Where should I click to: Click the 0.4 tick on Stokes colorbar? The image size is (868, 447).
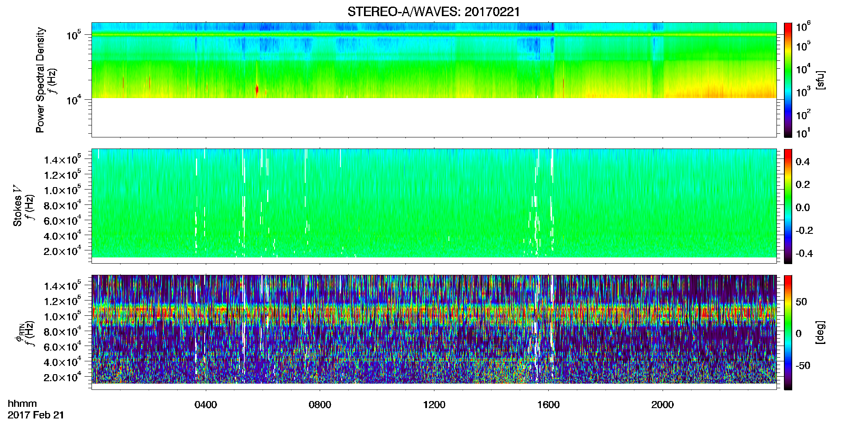point(803,162)
